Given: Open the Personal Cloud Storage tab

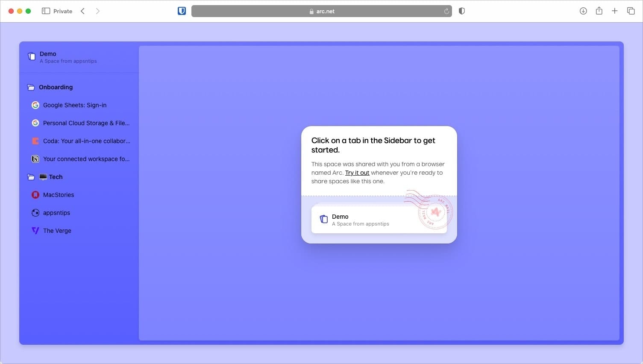Looking at the screenshot, I should click(x=86, y=123).
